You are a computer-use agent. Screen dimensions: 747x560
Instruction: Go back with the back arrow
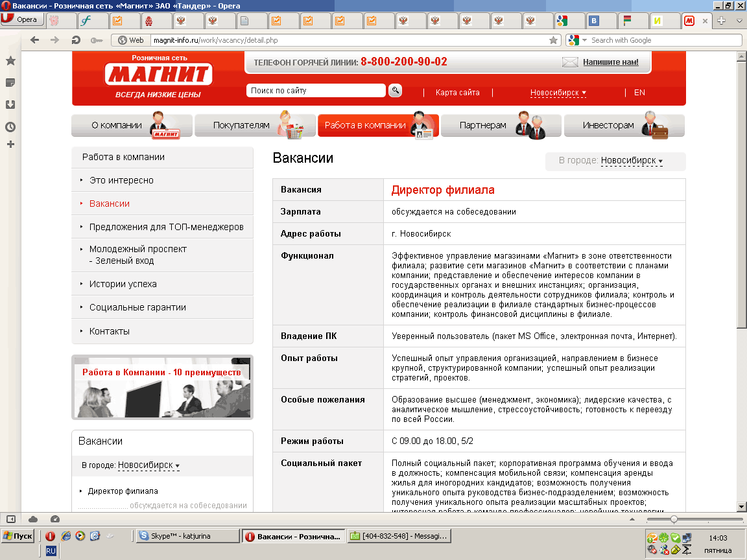click(35, 40)
